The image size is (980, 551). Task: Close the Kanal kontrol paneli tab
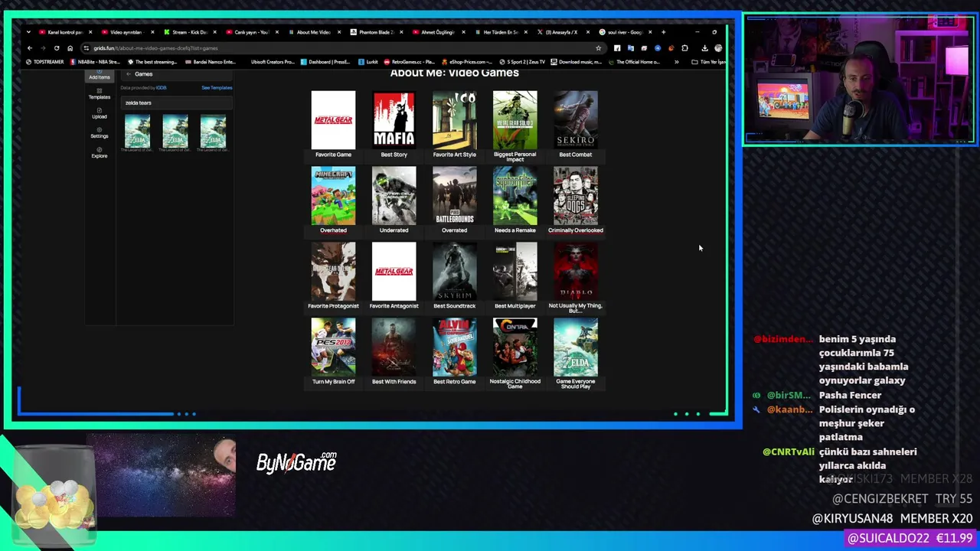click(x=90, y=32)
